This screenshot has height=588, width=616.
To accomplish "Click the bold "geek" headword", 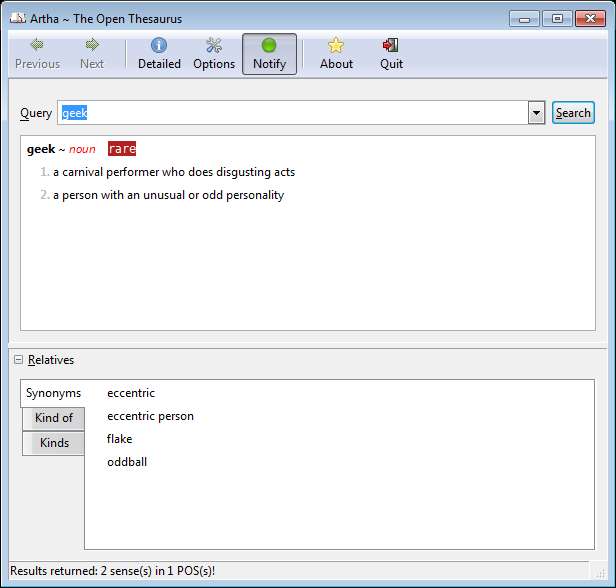I will tap(41, 149).
